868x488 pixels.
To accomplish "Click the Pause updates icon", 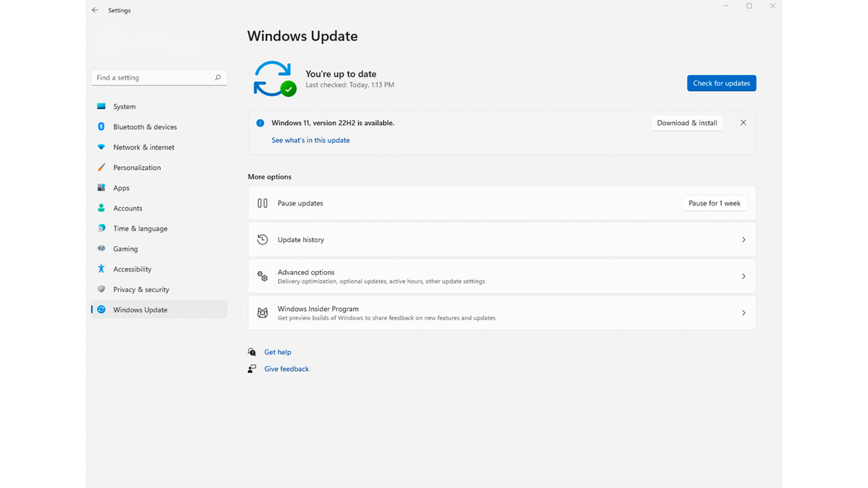I will pos(262,203).
